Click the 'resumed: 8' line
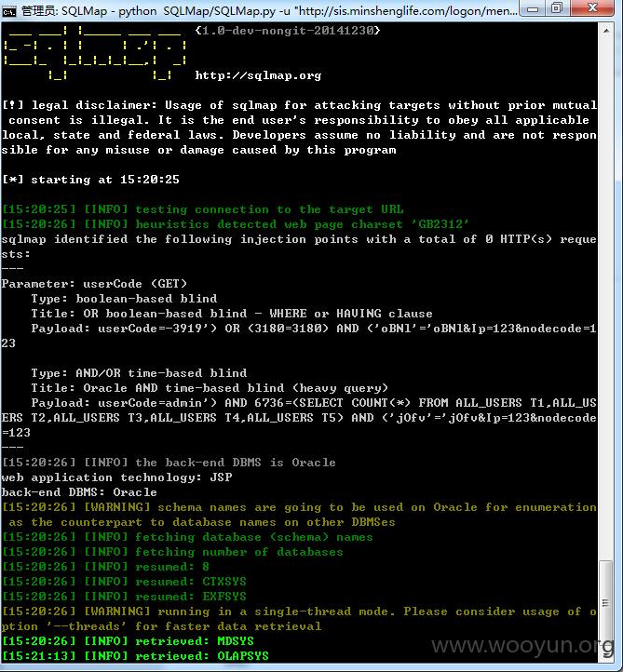This screenshot has height=672, width=623. pos(106,567)
